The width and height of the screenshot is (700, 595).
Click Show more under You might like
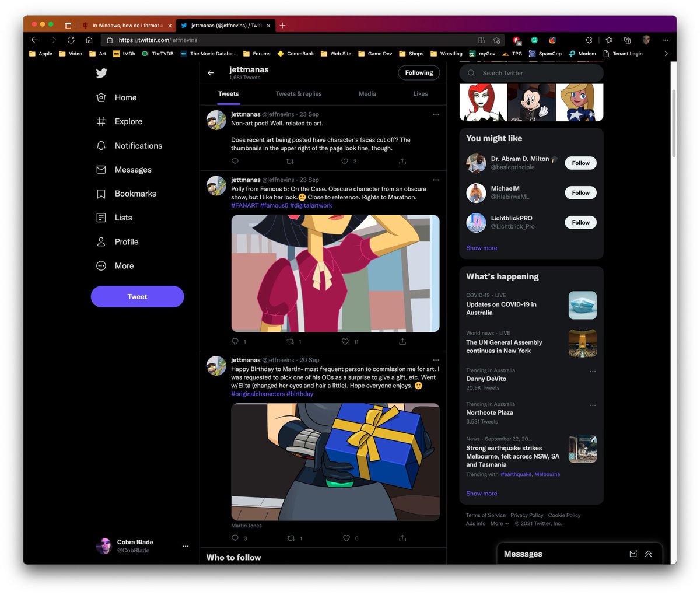[482, 248]
